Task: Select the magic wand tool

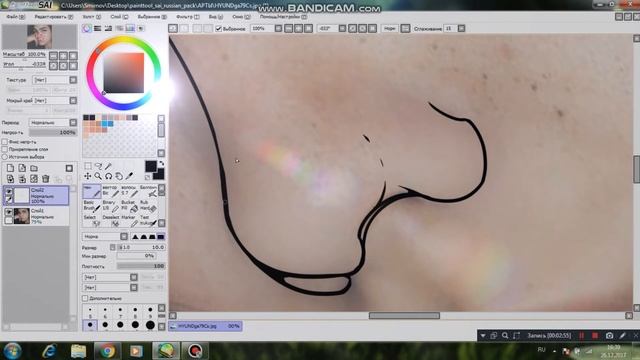Action: 109,166
